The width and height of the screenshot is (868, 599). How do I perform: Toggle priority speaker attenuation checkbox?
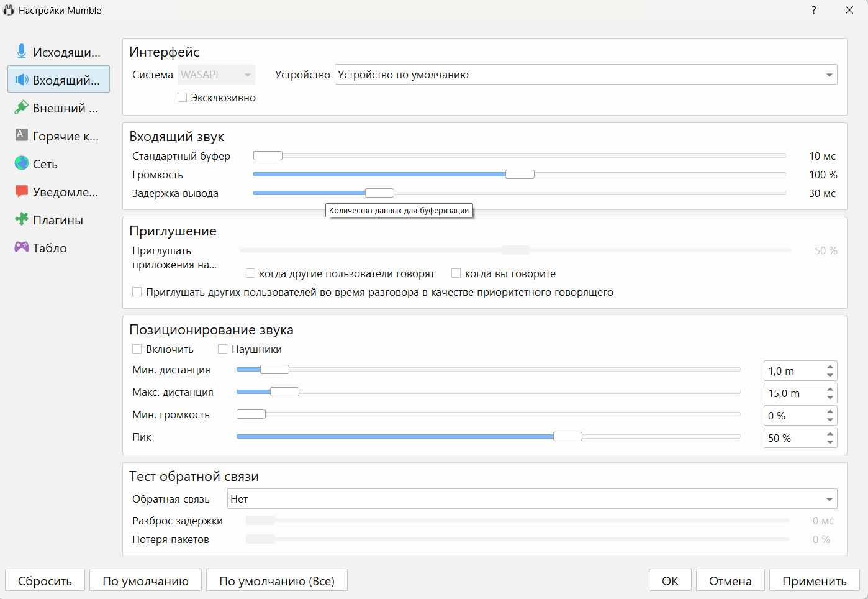(x=137, y=292)
